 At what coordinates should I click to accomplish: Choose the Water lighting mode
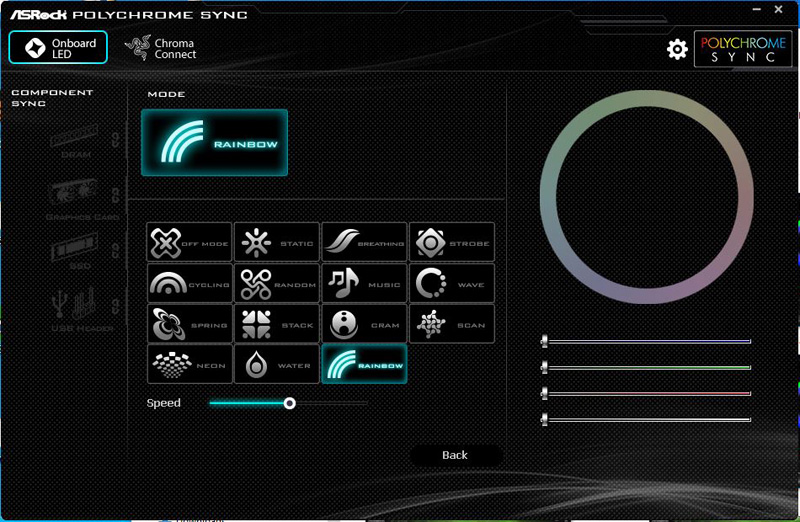click(x=277, y=364)
